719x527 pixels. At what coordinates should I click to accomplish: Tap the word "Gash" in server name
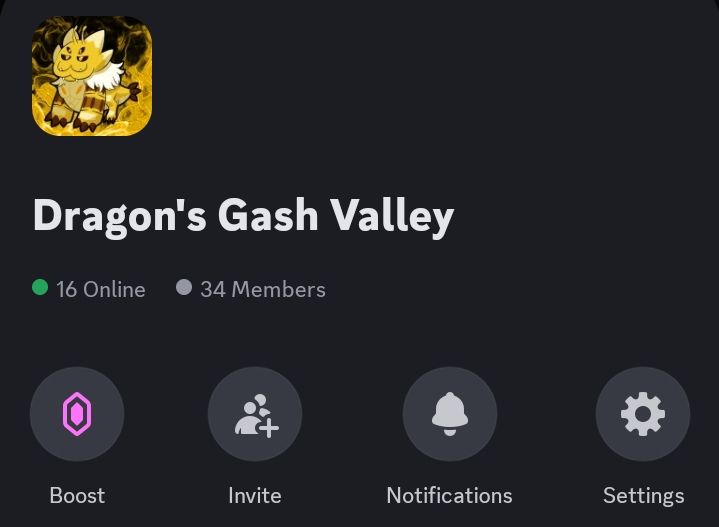click(x=268, y=215)
